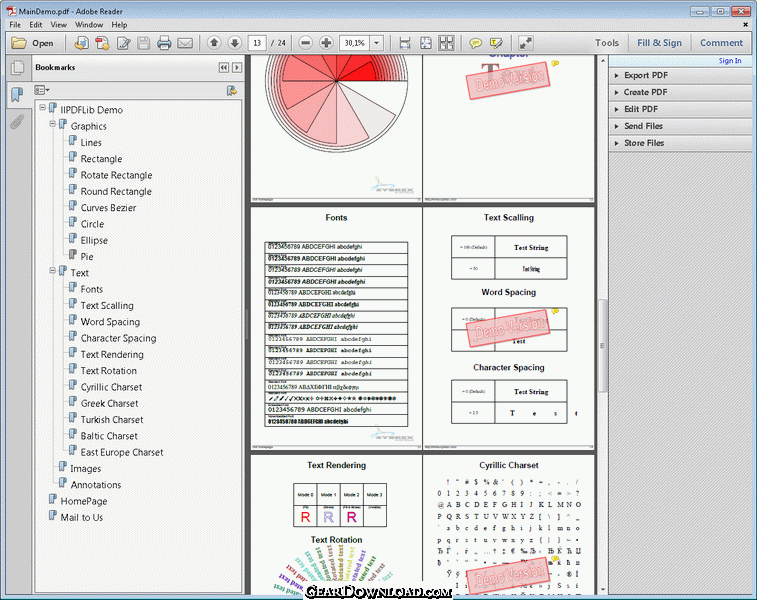Open the Comment pane
The image size is (757, 600).
(721, 43)
